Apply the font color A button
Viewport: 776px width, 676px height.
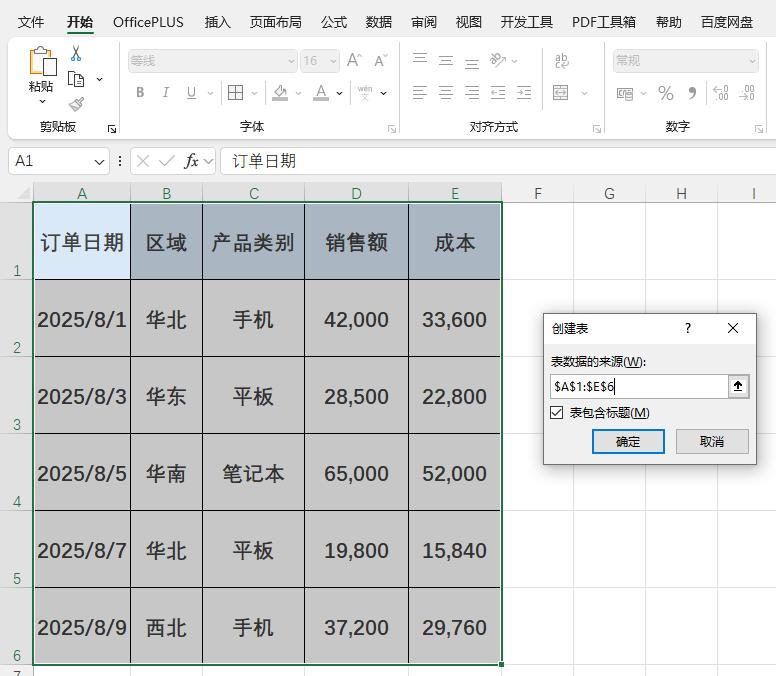click(x=321, y=93)
